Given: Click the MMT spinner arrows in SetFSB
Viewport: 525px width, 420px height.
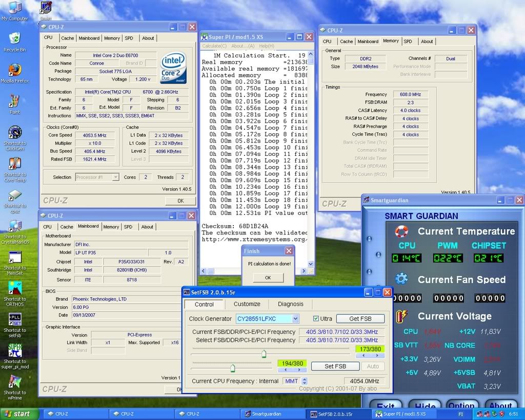Looking at the screenshot, I should (x=305, y=381).
